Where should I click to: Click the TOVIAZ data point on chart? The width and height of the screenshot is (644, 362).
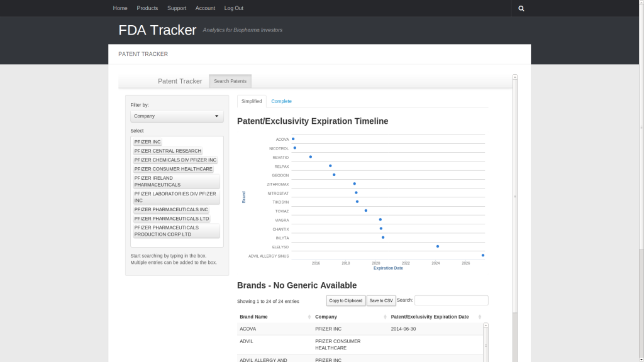point(366,211)
